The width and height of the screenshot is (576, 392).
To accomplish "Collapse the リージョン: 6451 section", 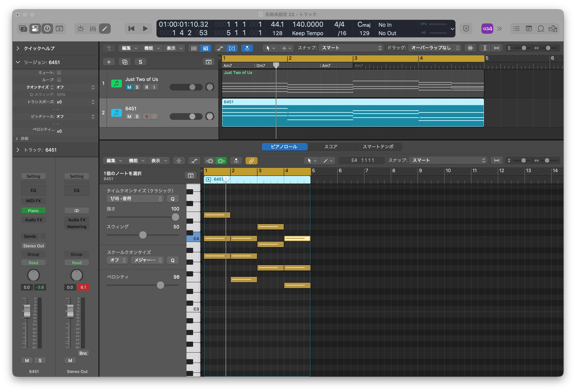I will (18, 62).
